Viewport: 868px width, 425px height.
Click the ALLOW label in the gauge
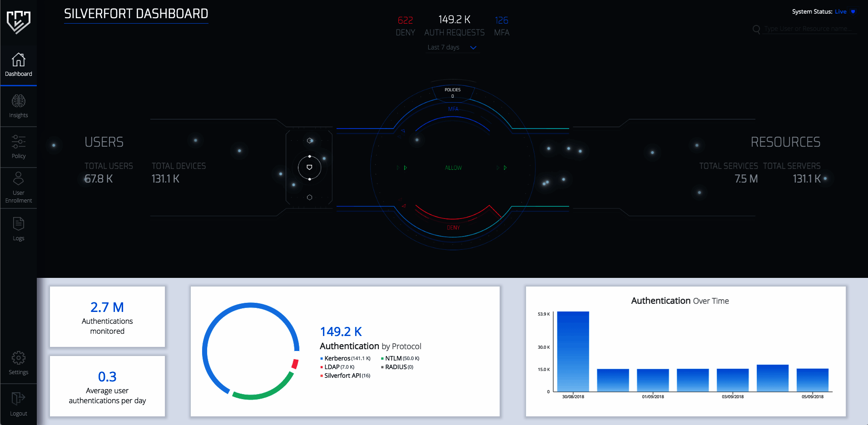pos(453,168)
